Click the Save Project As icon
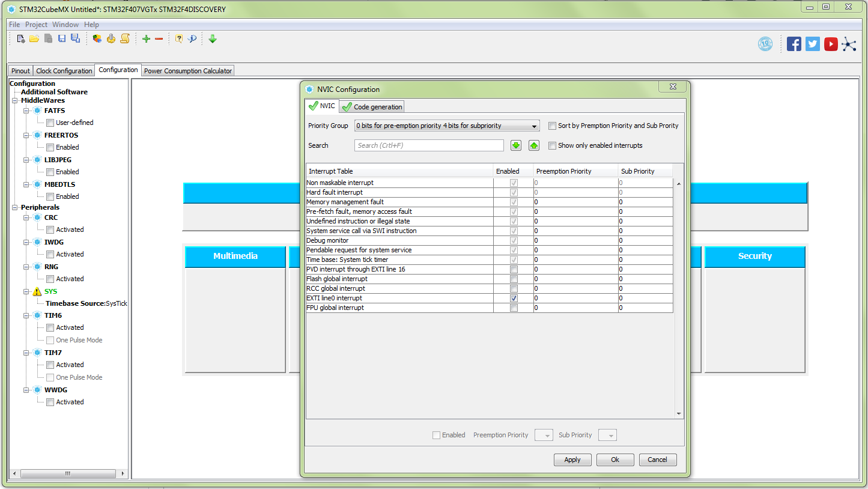The image size is (868, 489). [x=75, y=39]
